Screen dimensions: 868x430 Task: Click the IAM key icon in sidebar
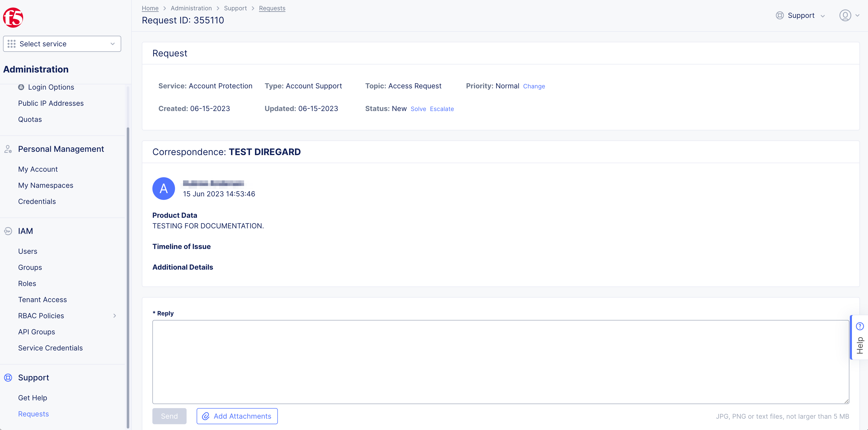pyautogui.click(x=8, y=231)
